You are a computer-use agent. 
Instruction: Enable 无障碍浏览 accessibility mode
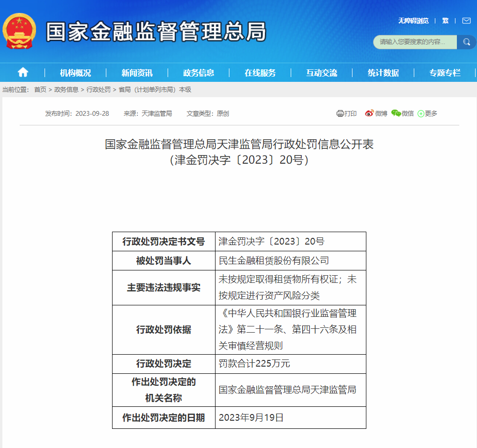(x=413, y=21)
